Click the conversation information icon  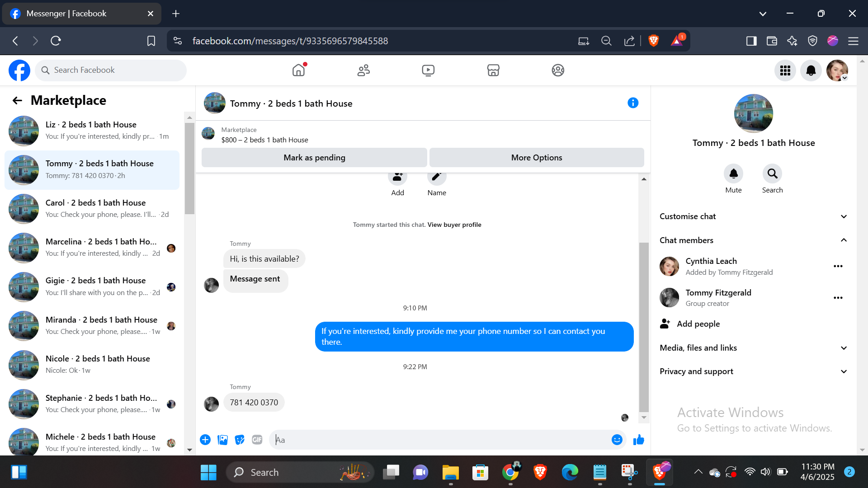pyautogui.click(x=633, y=103)
